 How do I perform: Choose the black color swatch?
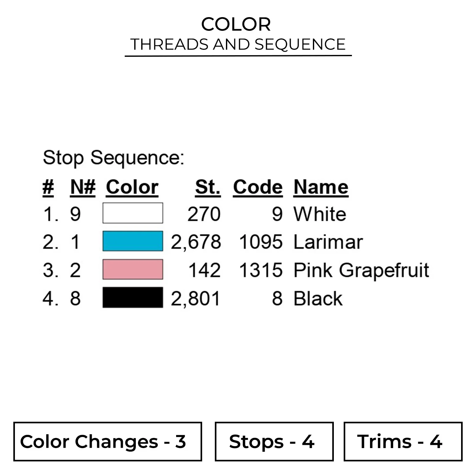(133, 298)
